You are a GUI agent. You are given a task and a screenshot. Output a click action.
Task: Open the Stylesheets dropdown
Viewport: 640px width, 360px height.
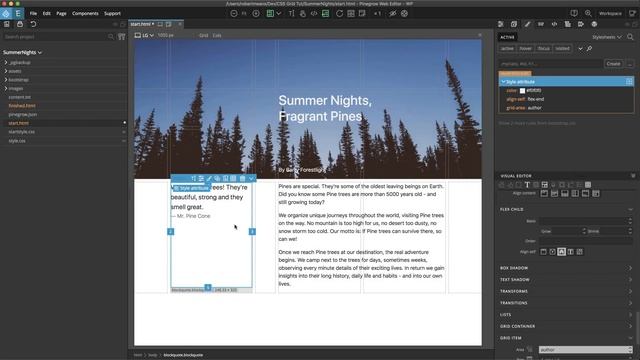607,37
